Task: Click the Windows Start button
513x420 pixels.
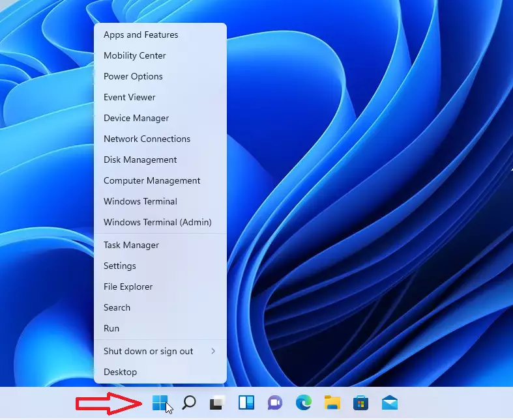Action: tap(160, 402)
